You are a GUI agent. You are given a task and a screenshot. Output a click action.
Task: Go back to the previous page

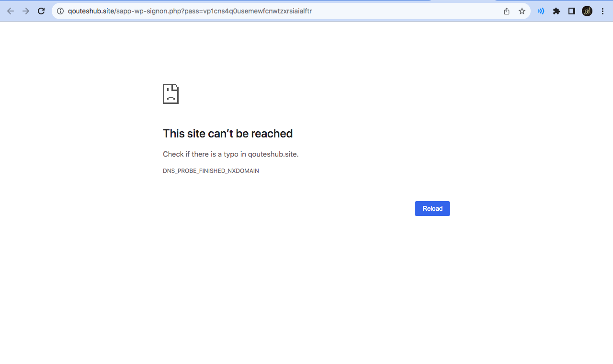[11, 11]
